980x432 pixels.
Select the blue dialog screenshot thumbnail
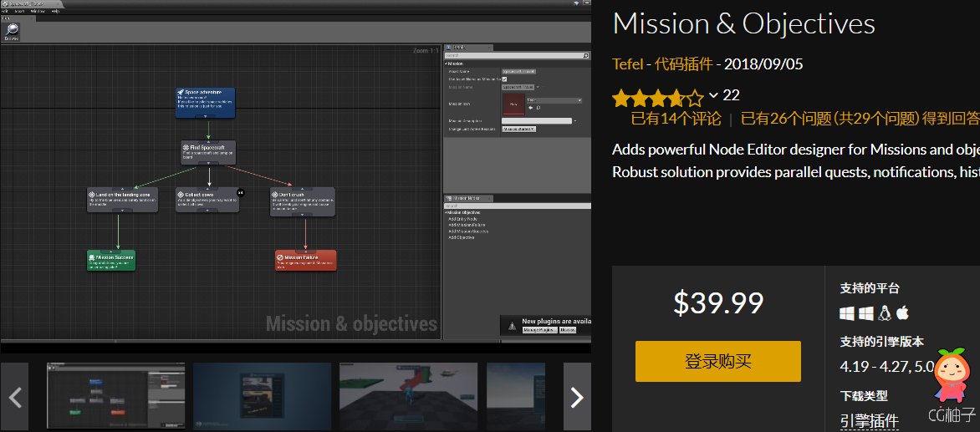(262, 397)
